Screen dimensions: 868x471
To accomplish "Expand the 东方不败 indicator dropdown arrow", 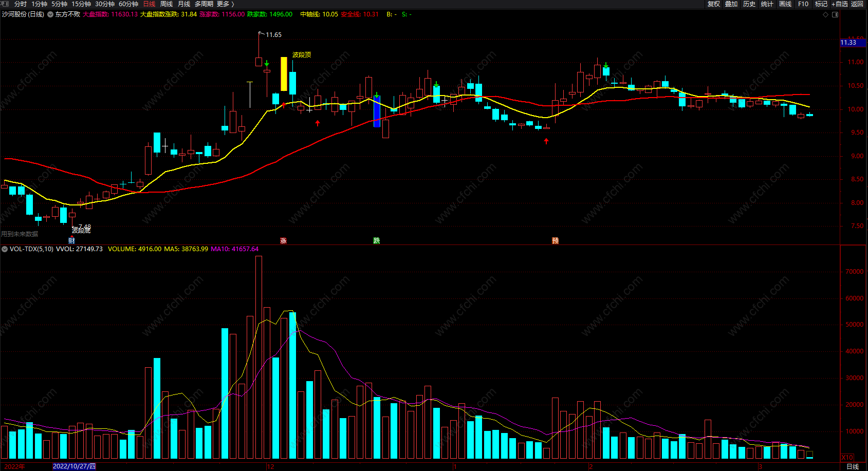I will (50, 14).
